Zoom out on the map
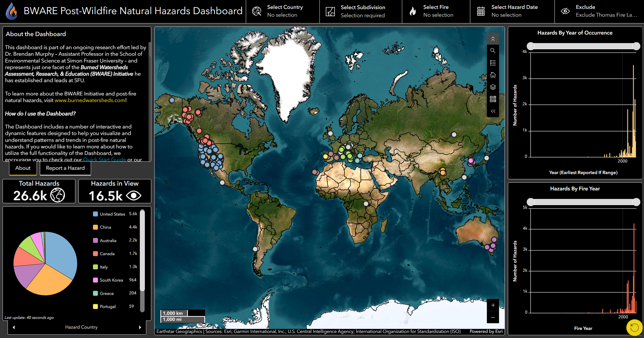The image size is (644, 338). [493, 317]
